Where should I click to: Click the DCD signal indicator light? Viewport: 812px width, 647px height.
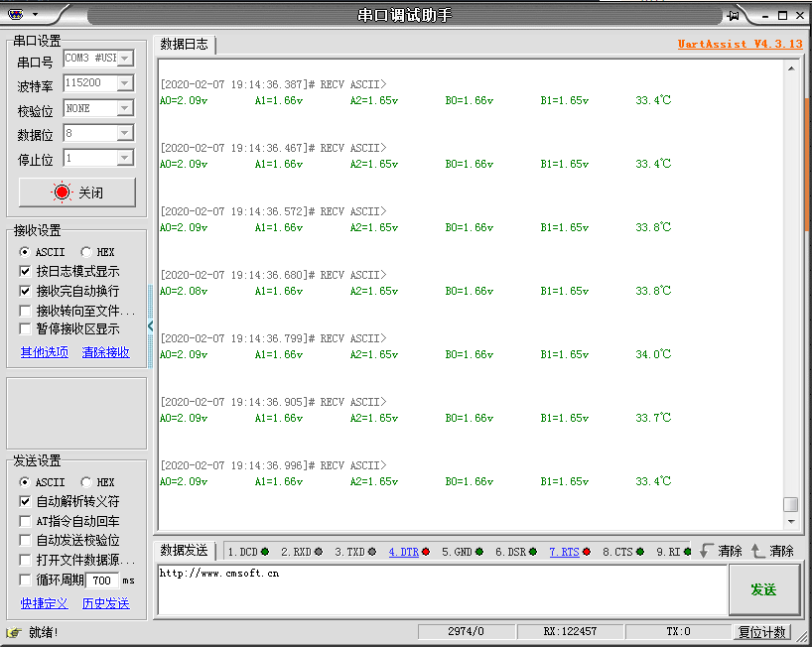(265, 552)
